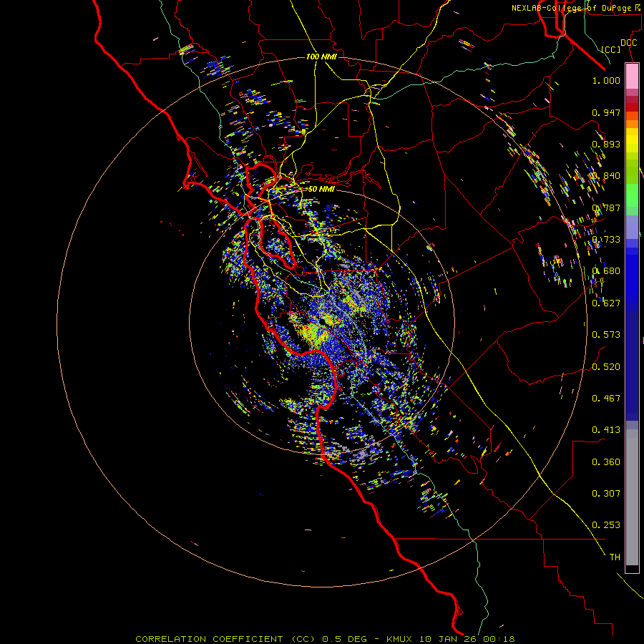Click the 100 NMI range ring label
The image size is (644, 644).
[x=321, y=57]
